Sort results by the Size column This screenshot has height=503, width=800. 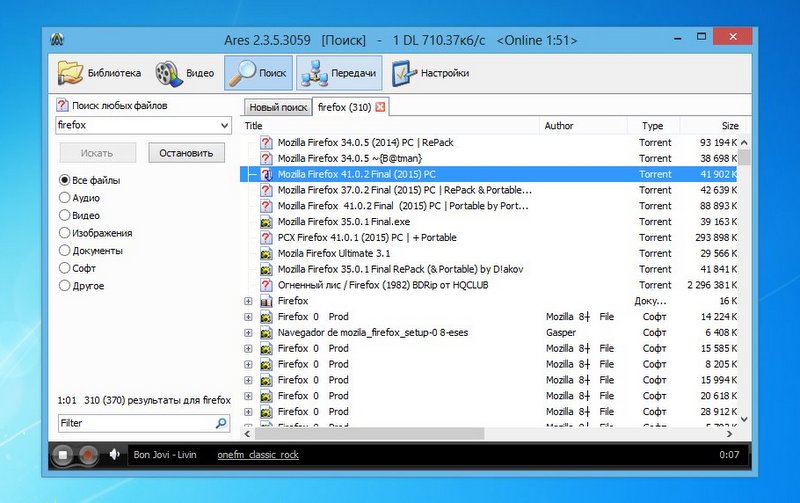(x=713, y=125)
